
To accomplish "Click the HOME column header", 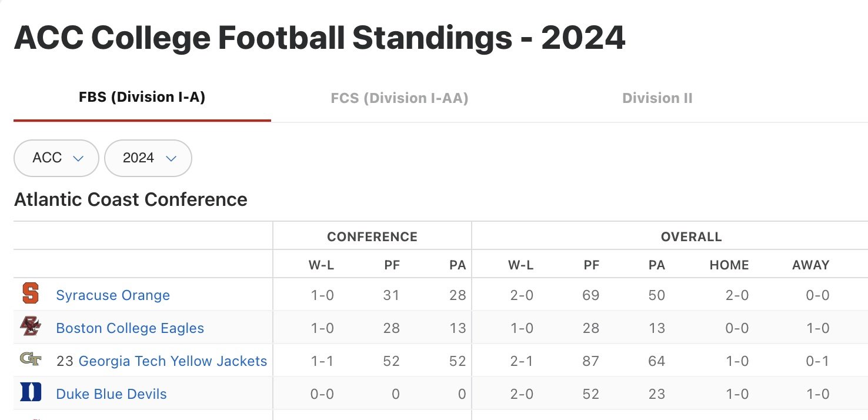I will tap(729, 265).
